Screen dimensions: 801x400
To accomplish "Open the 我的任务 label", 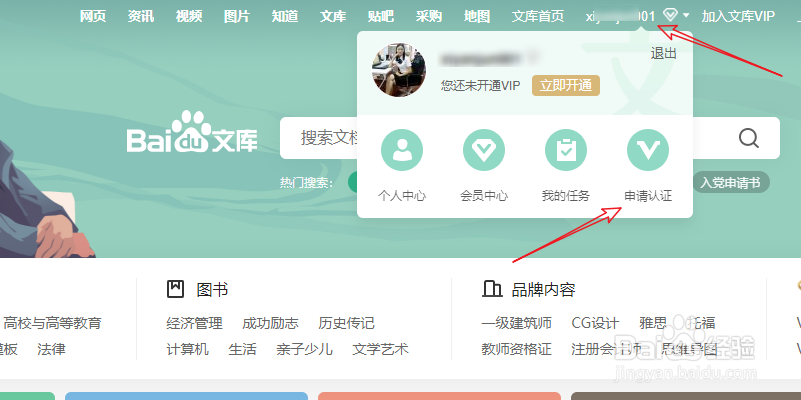I will [x=566, y=196].
